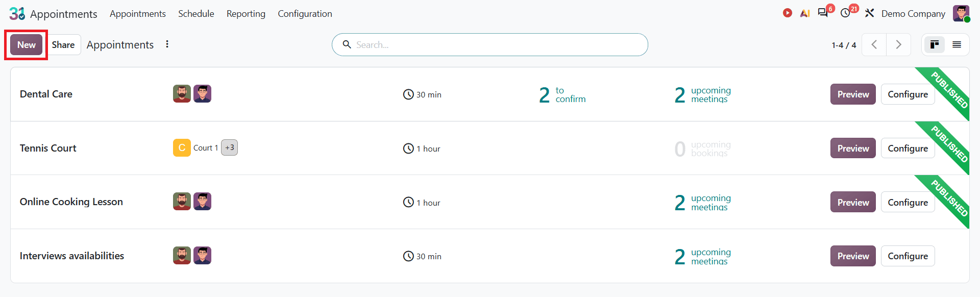Preview the Tennis Court appointment
980x297 pixels.
(x=853, y=148)
